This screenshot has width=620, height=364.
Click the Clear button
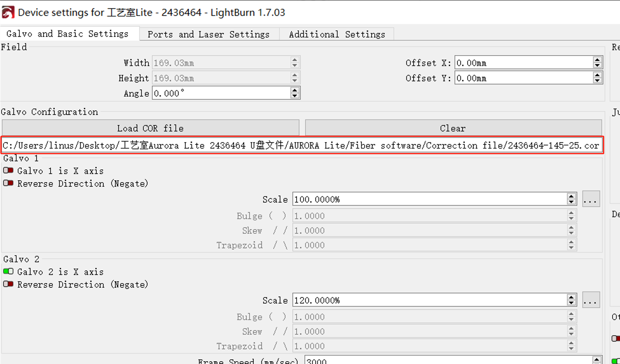[453, 128]
